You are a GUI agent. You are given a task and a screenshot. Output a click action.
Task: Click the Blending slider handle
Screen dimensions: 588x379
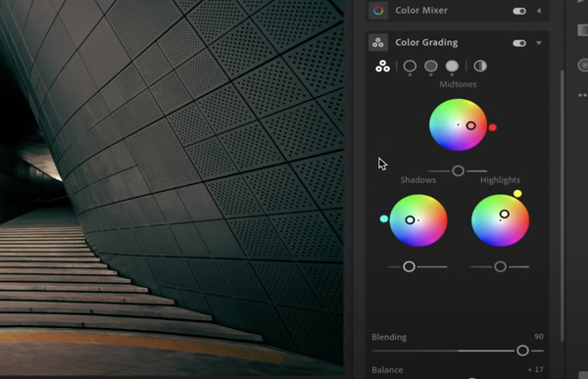[522, 351]
